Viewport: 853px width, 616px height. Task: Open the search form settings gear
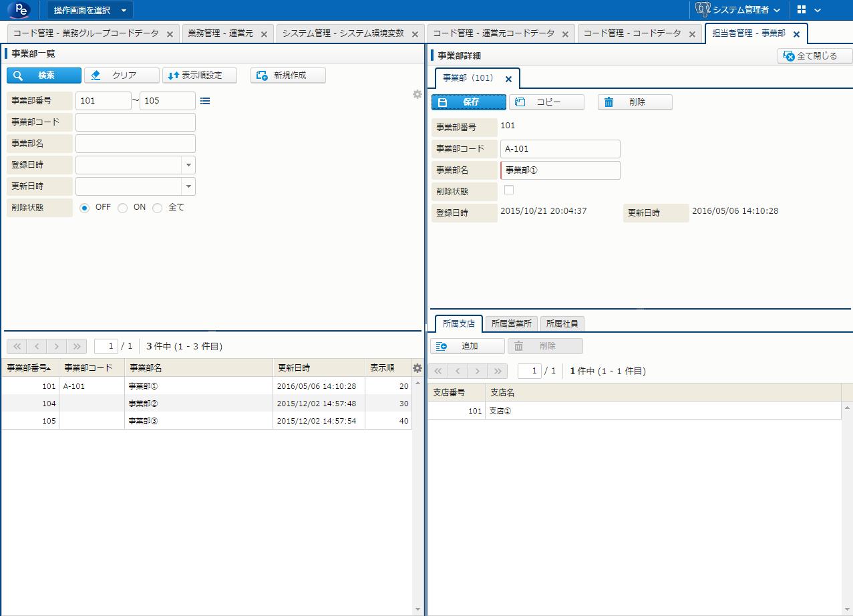coord(417,94)
